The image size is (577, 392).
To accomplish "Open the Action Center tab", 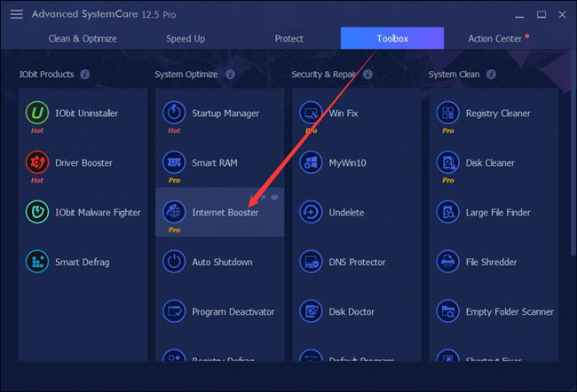I will coord(495,39).
